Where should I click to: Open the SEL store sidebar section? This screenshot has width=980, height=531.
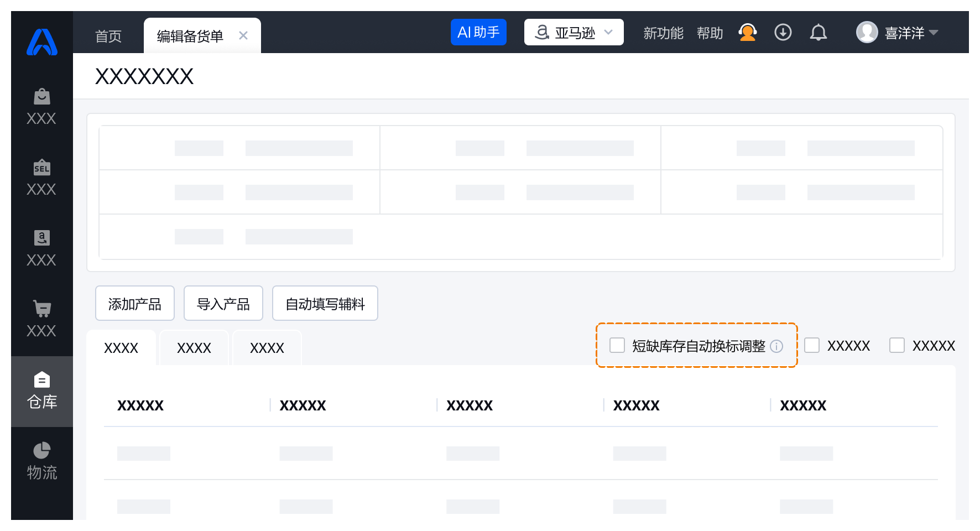coord(42,178)
